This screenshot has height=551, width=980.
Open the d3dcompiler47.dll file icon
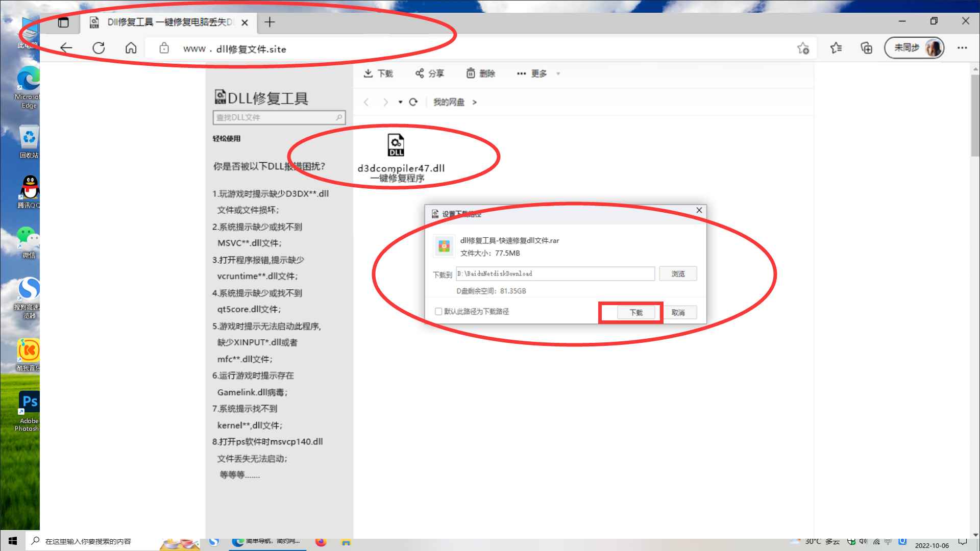[396, 145]
